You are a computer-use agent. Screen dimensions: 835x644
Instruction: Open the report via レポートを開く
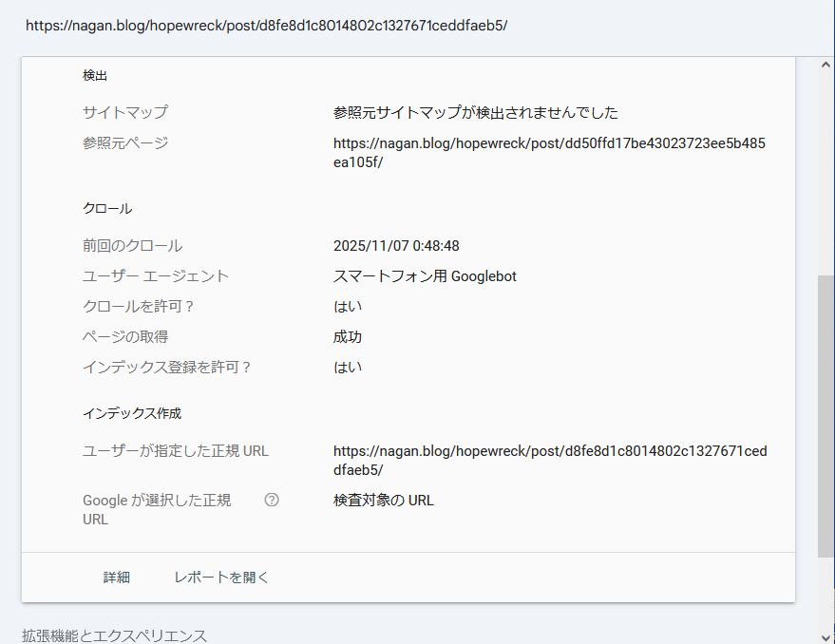(220, 577)
